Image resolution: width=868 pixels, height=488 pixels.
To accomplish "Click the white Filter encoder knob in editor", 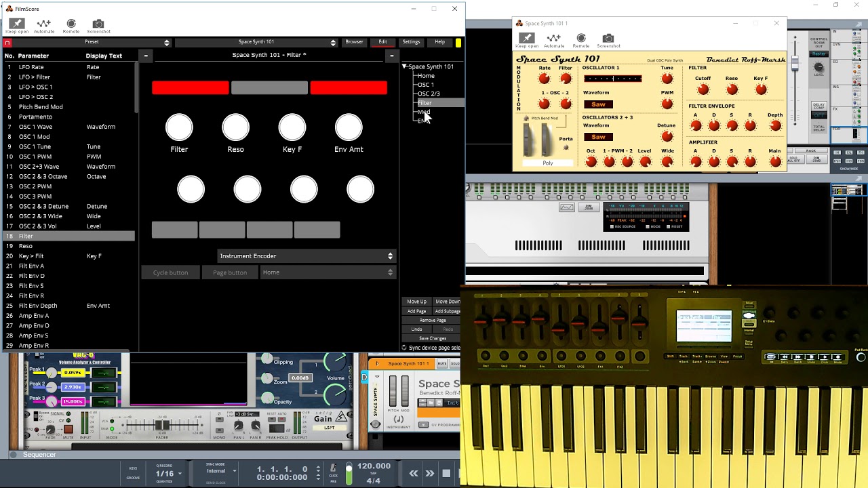I will (179, 127).
